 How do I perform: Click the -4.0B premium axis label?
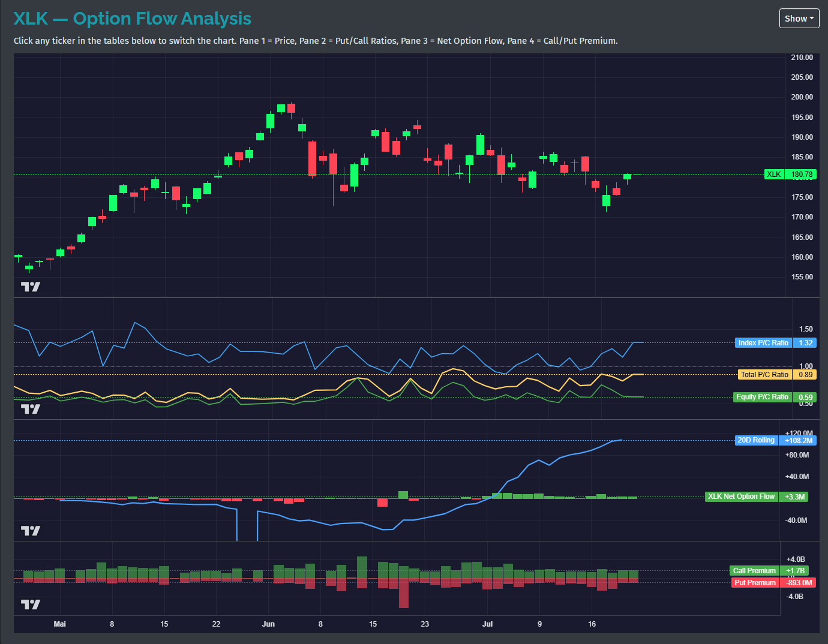pyautogui.click(x=795, y=597)
